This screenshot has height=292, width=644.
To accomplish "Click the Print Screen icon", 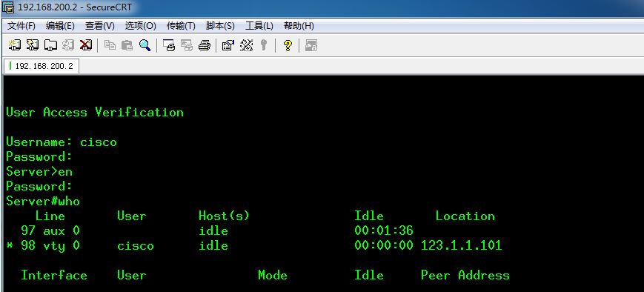I will pyautogui.click(x=169, y=45).
